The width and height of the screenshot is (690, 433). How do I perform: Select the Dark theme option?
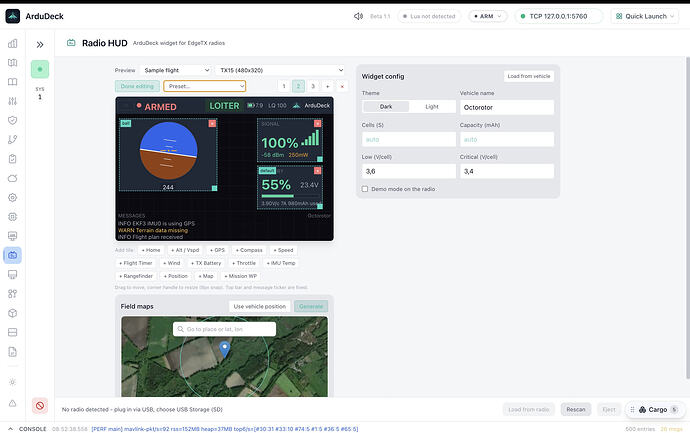[386, 106]
